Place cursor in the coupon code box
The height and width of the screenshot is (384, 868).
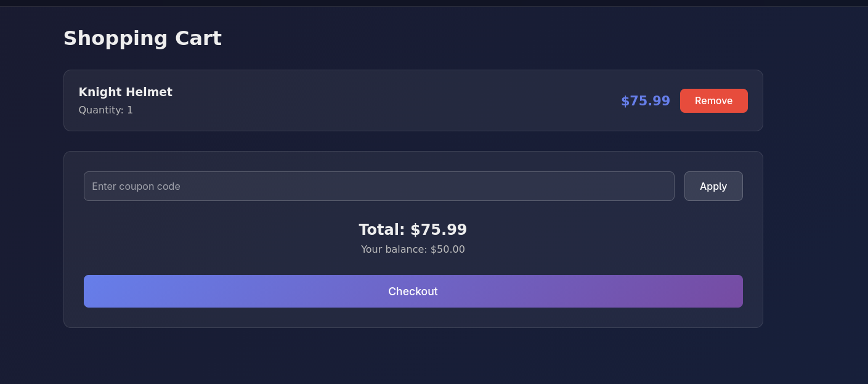[379, 186]
